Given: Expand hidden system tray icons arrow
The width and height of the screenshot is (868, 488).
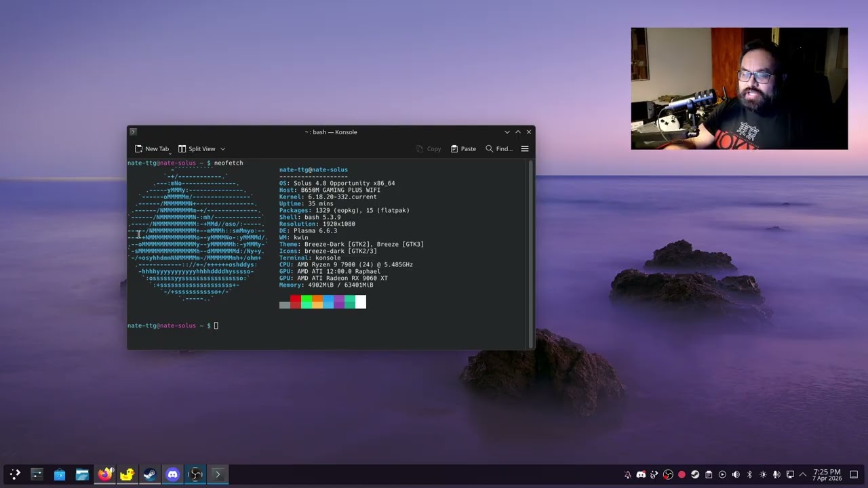Looking at the screenshot, I should point(803,474).
